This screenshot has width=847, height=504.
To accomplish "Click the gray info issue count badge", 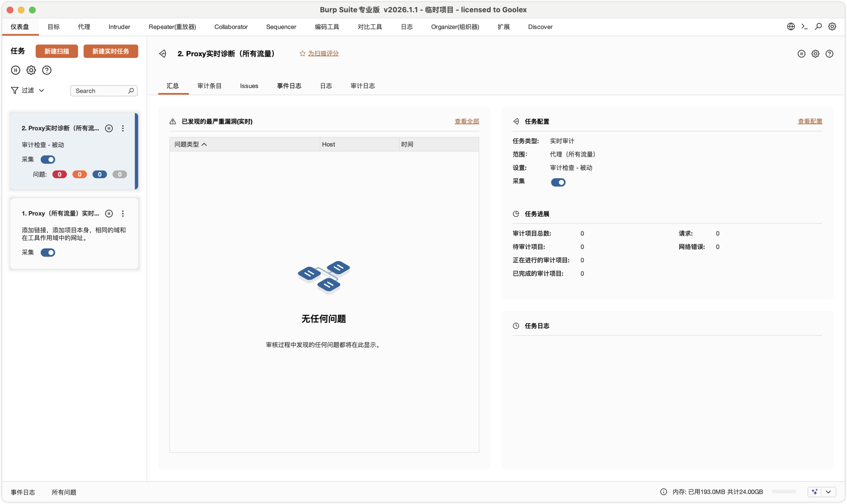I will (119, 174).
